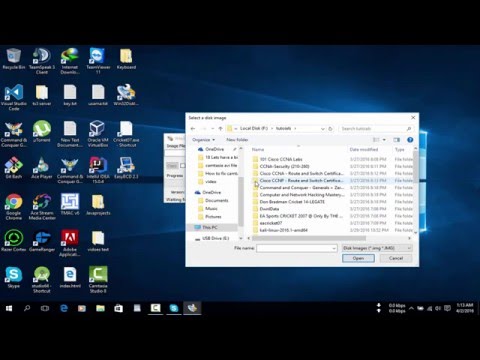Launch TeamSpeak 3 Client from desktop

42,61
